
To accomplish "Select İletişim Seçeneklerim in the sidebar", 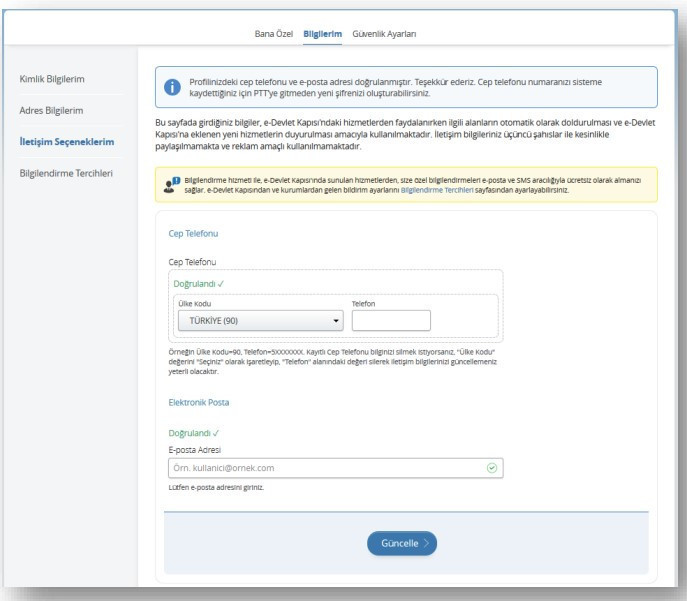I will [x=67, y=141].
